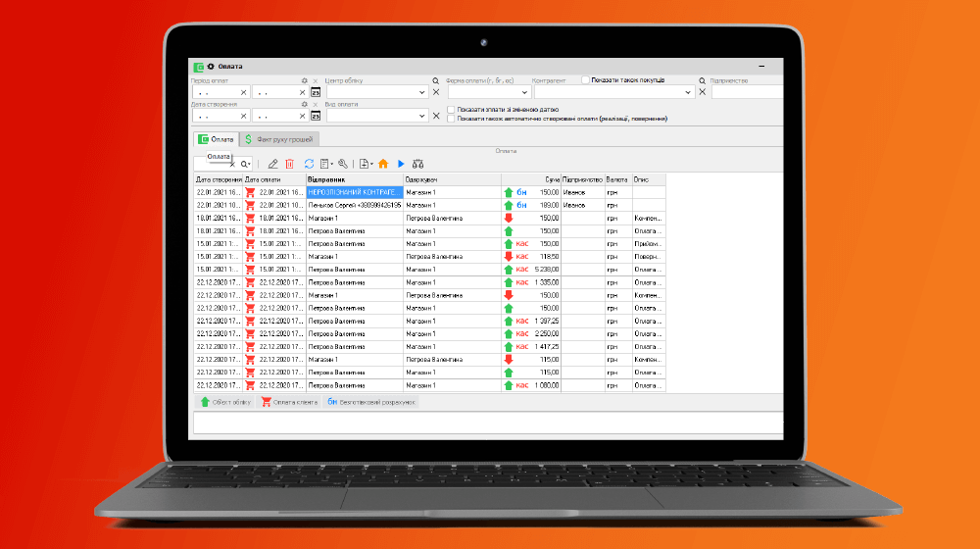
Task: Check 'Показати також автоматично створювані оплати'
Action: click(x=451, y=118)
